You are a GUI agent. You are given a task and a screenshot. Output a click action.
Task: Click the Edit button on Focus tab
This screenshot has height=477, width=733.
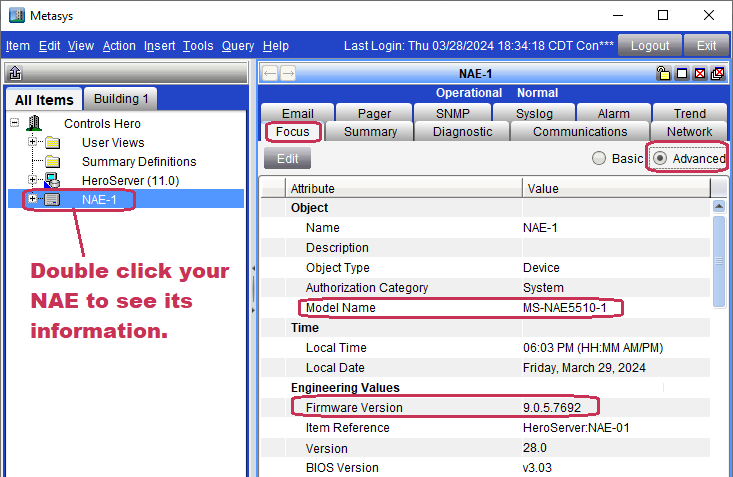[287, 159]
